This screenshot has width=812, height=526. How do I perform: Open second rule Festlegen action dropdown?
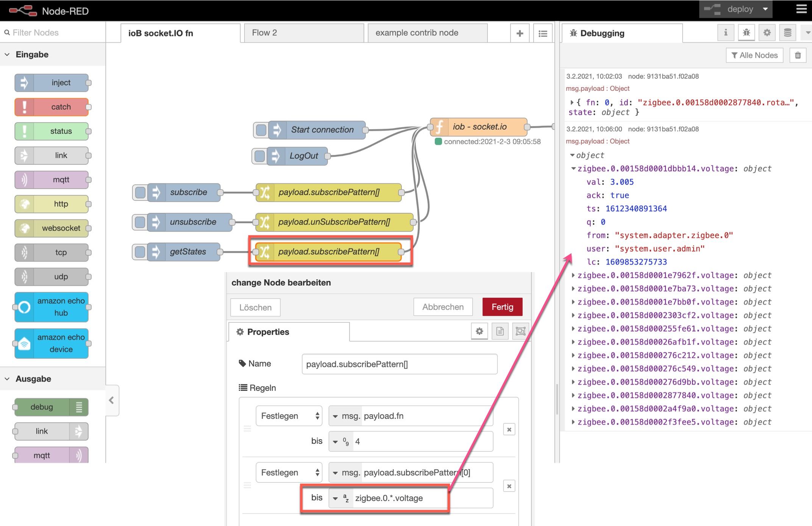coord(289,473)
